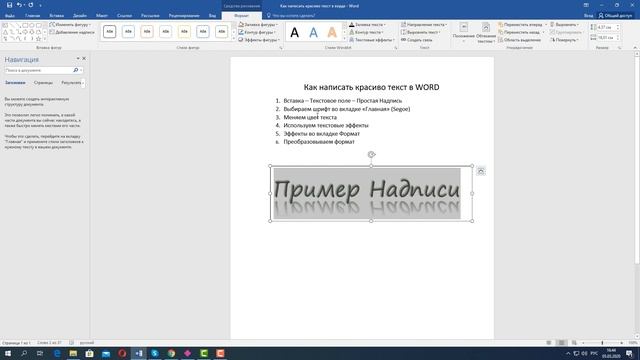Open Изменить фигуру dropdown

[70, 25]
